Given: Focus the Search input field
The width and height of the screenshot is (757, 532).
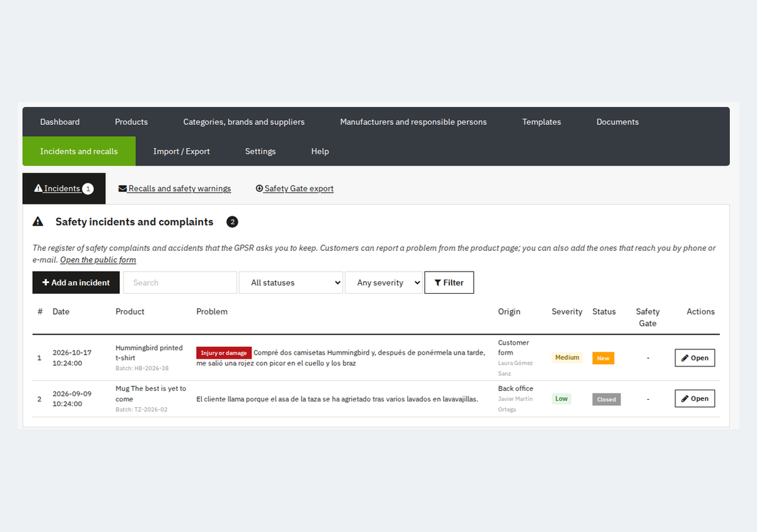Looking at the screenshot, I should click(180, 282).
